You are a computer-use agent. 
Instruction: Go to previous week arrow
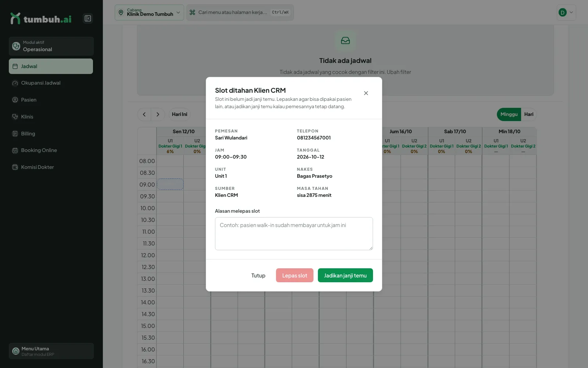click(144, 114)
